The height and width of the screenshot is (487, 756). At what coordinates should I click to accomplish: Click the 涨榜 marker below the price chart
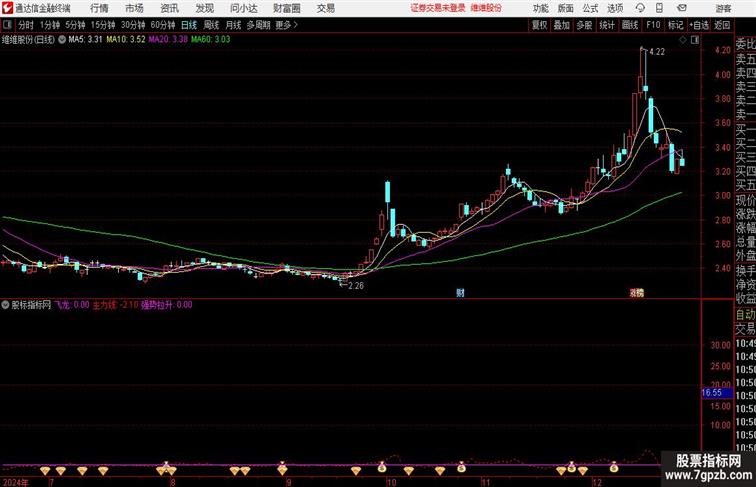point(636,292)
